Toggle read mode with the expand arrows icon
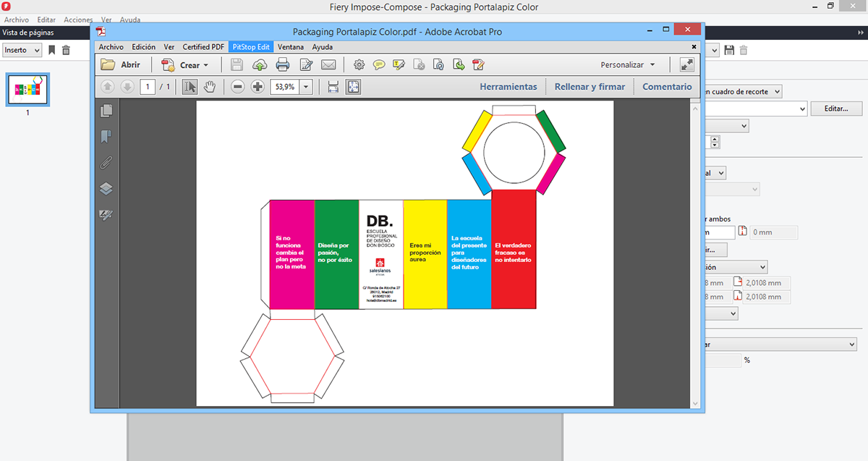The height and width of the screenshot is (461, 868). pyautogui.click(x=687, y=65)
